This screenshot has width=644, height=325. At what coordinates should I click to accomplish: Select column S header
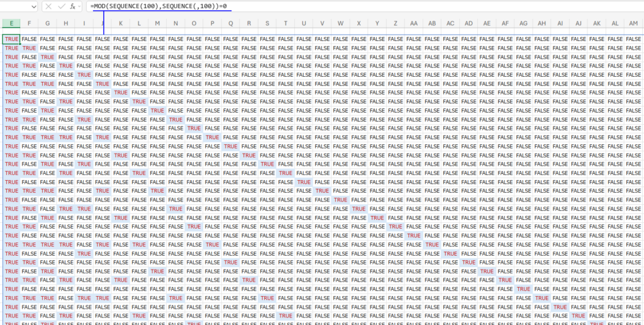[x=267, y=23]
